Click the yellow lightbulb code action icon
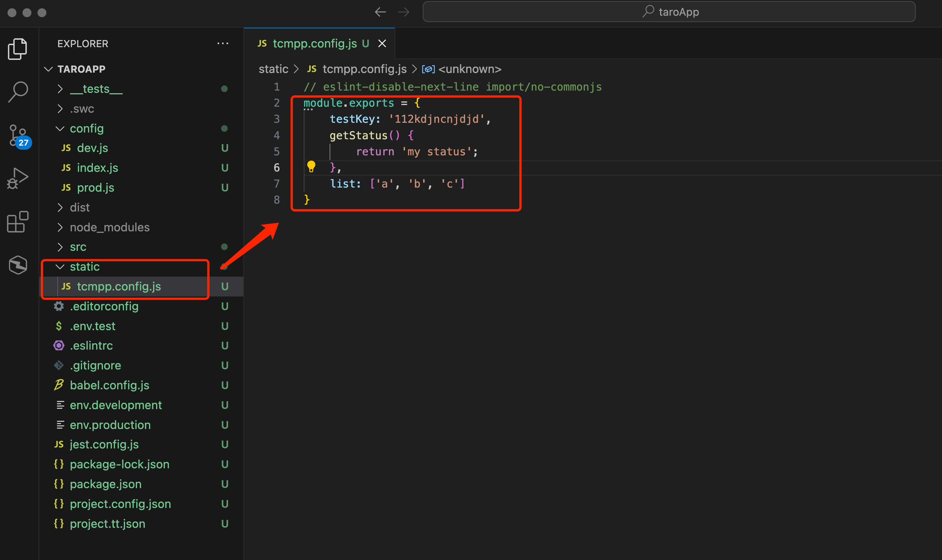 (311, 167)
